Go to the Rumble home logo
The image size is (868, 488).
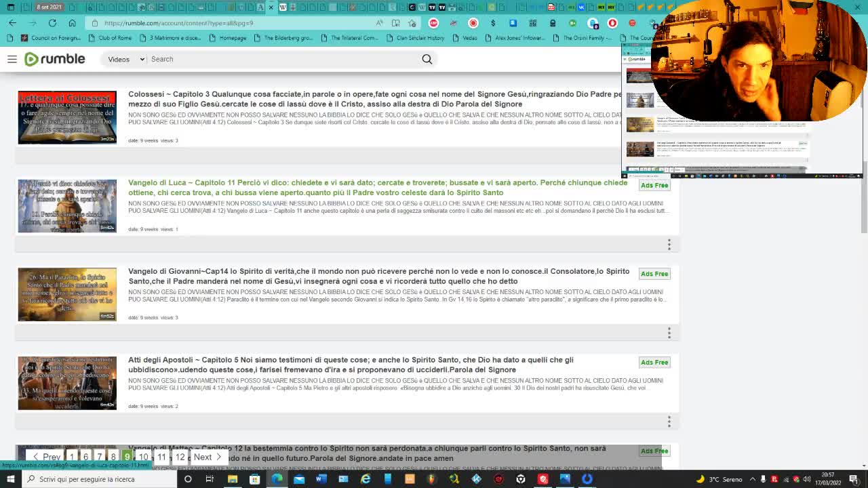click(55, 59)
